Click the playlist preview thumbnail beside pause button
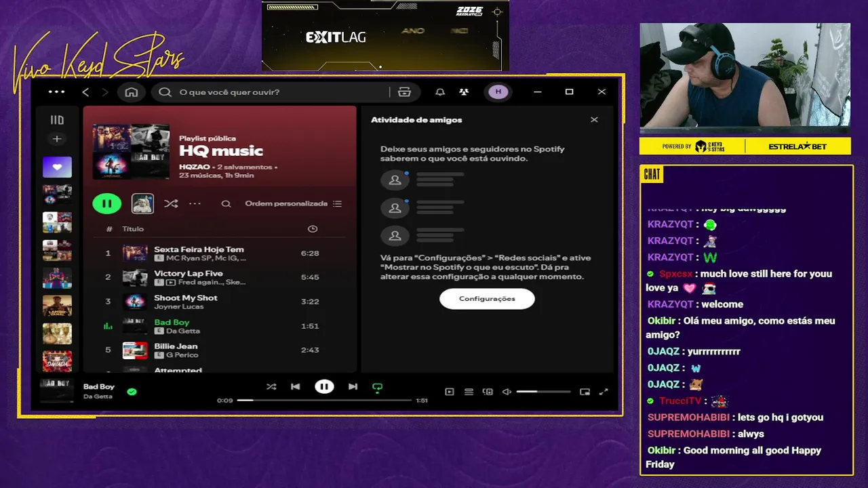 click(142, 203)
